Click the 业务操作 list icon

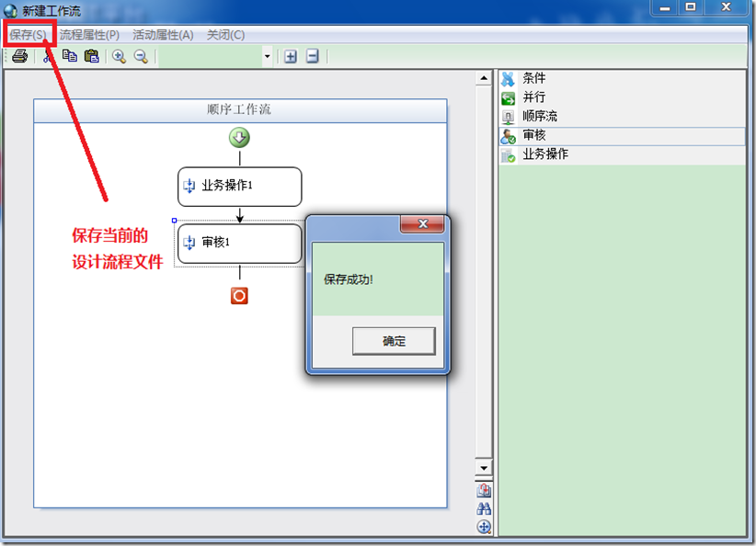(x=509, y=155)
